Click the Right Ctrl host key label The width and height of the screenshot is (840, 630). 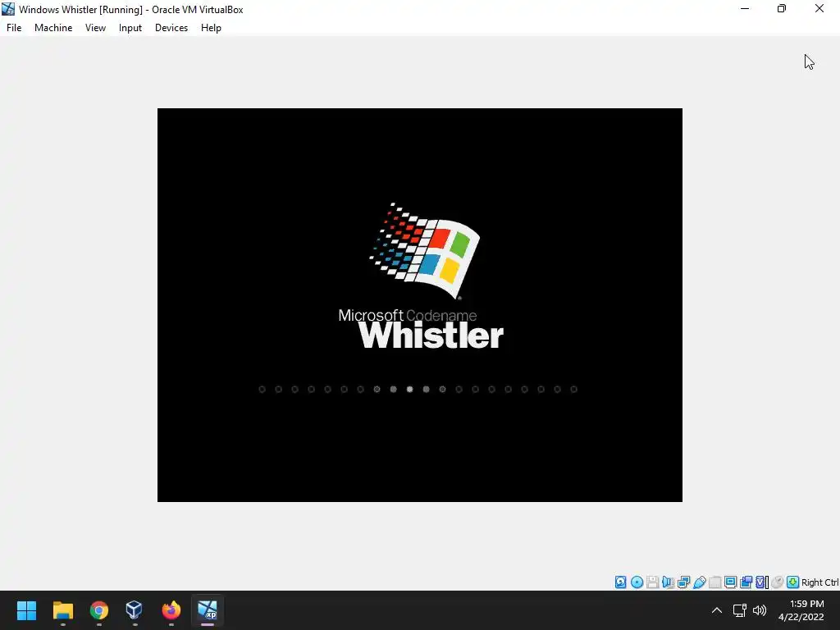coord(819,582)
